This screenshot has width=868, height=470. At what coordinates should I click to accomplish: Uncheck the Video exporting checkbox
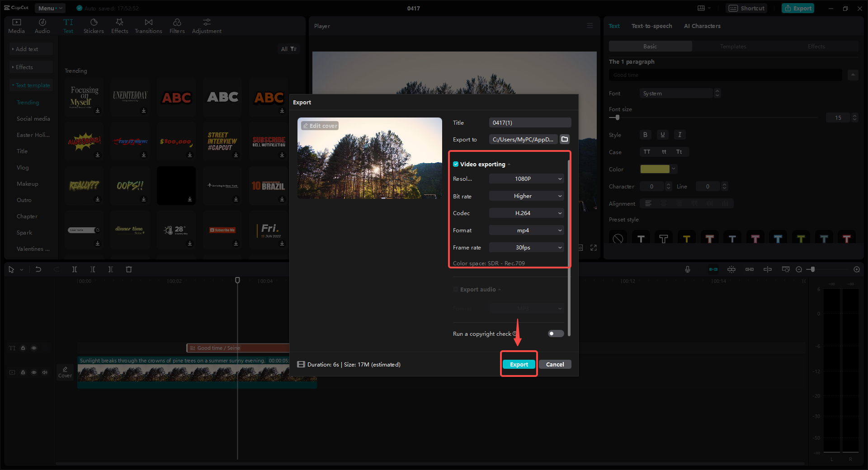click(x=455, y=164)
